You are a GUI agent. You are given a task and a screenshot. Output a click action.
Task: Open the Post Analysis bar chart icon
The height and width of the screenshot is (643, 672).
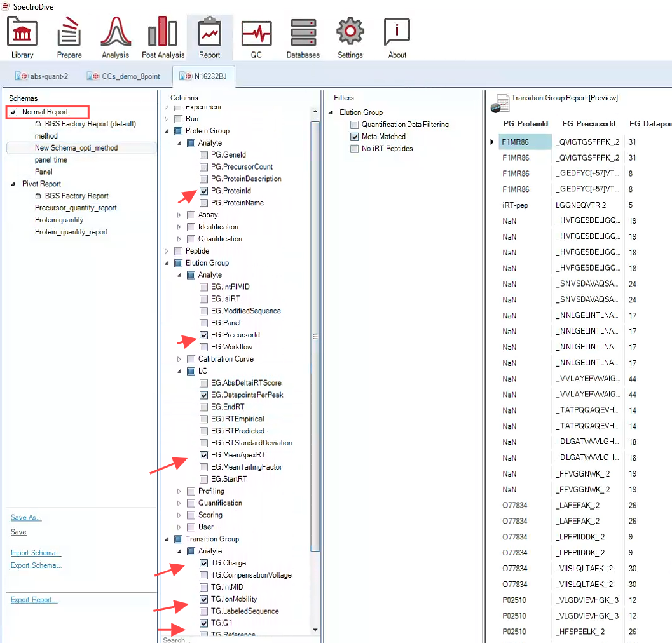tap(162, 32)
